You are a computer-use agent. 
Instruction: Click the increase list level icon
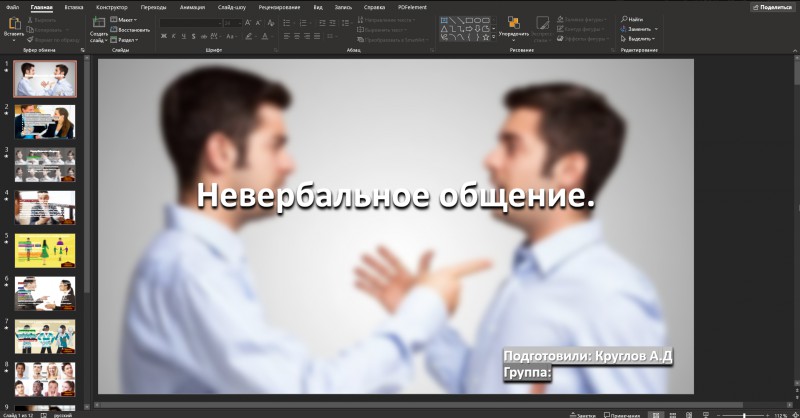pos(332,23)
